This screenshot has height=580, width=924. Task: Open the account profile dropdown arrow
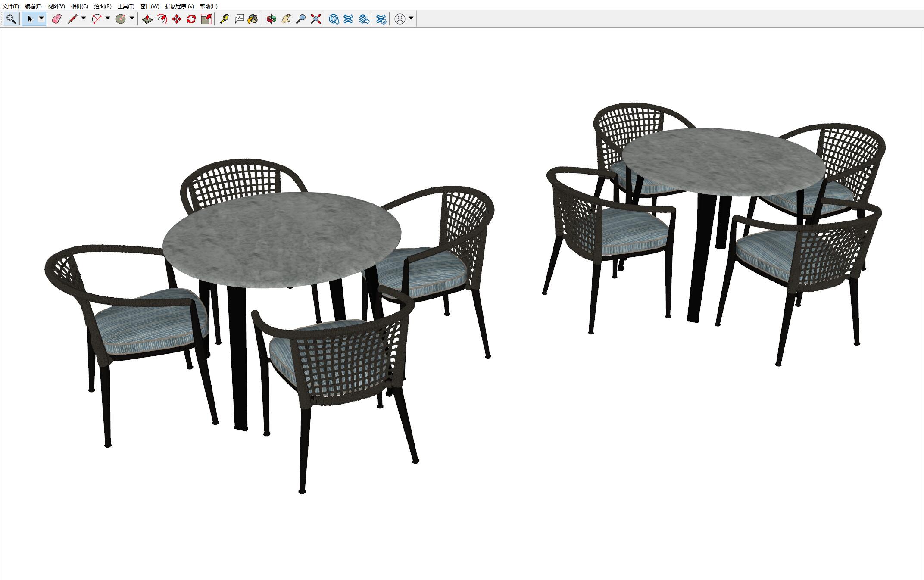click(x=411, y=19)
